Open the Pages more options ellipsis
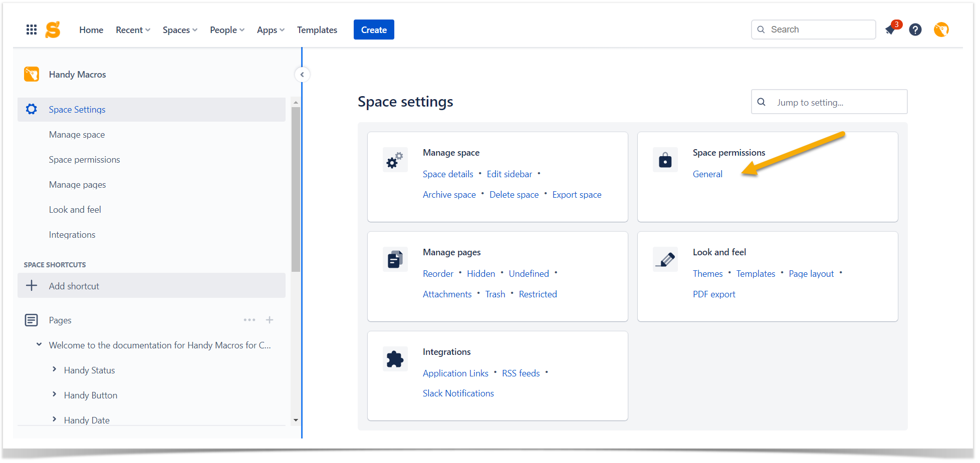This screenshot has height=463, width=980. 250,320
